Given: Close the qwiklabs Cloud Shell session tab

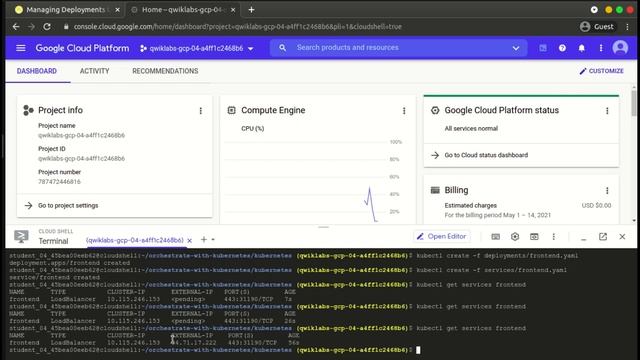Looking at the screenshot, I should pyautogui.click(x=189, y=240).
